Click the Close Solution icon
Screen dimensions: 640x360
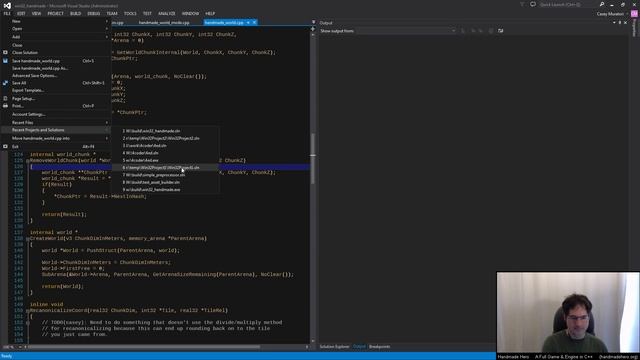point(5,53)
